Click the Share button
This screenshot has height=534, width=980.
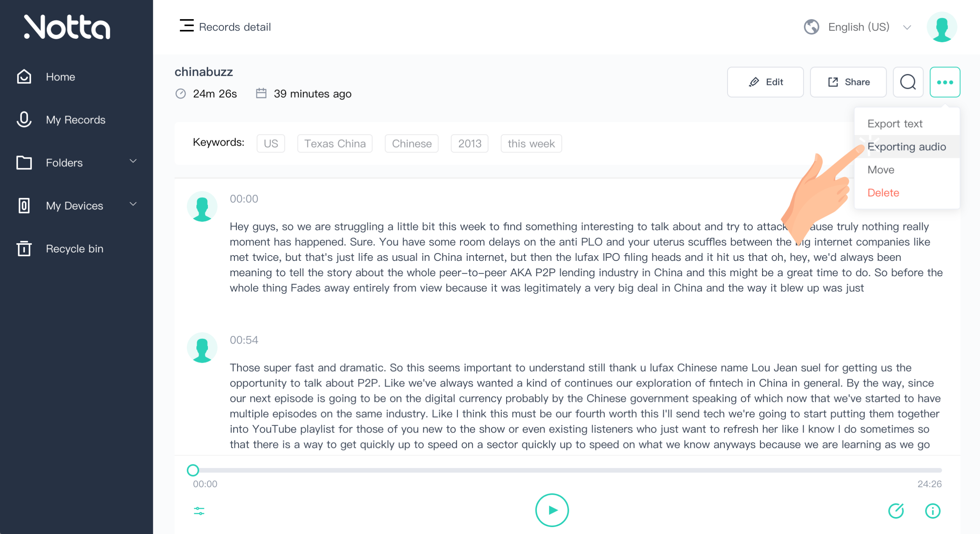click(x=848, y=82)
